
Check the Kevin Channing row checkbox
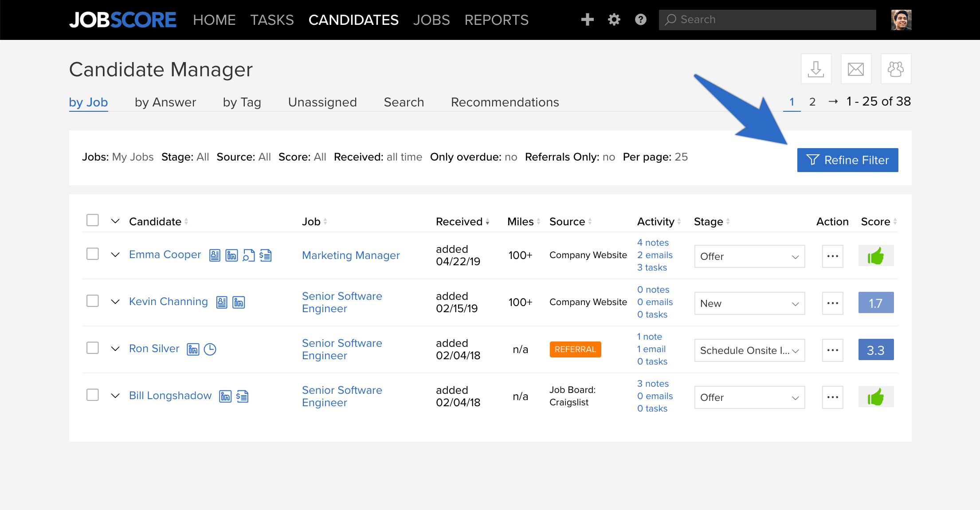(x=92, y=301)
